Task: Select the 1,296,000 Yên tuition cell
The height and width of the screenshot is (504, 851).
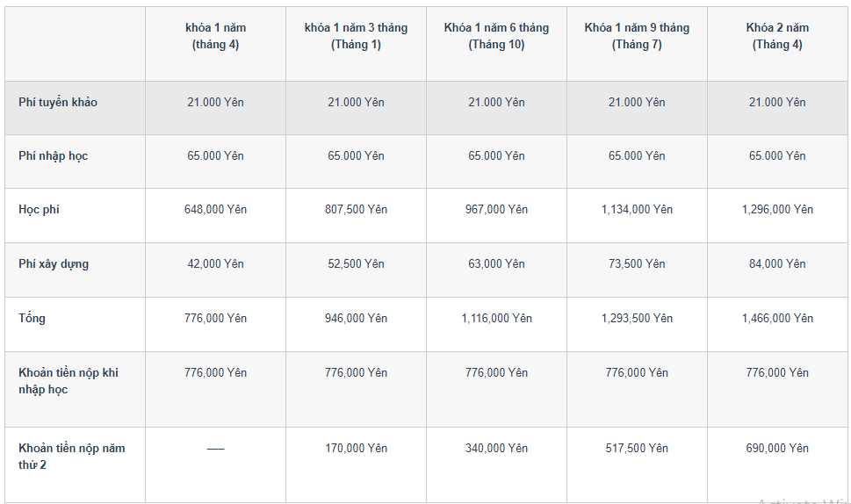Action: click(777, 210)
